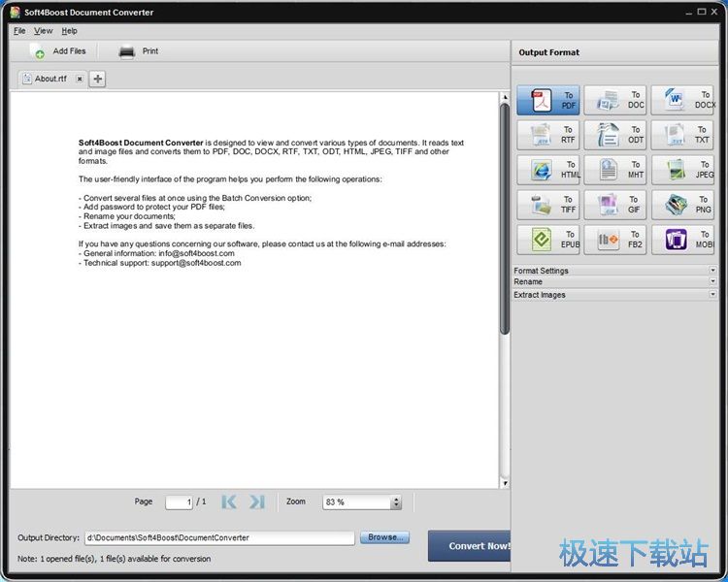Minimize the Soft4Boost window
The height and width of the screenshot is (582, 728).
689,12
